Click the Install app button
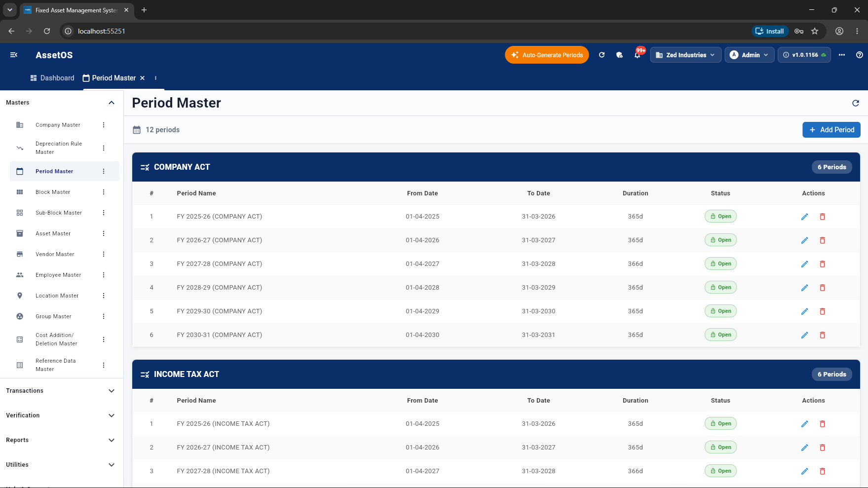The height and width of the screenshot is (488, 868). tap(770, 31)
